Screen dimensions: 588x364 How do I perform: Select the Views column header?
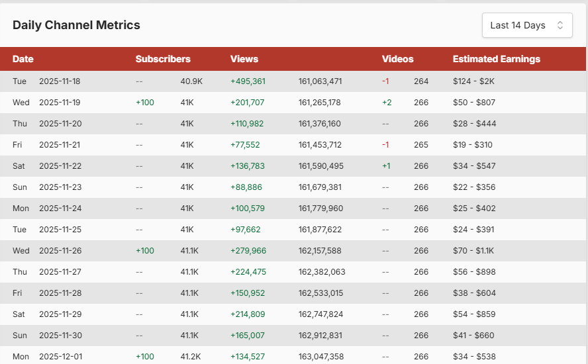coord(244,59)
